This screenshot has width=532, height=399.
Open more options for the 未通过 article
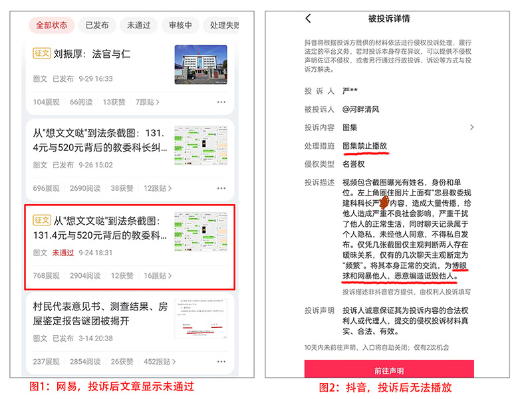[221, 276]
